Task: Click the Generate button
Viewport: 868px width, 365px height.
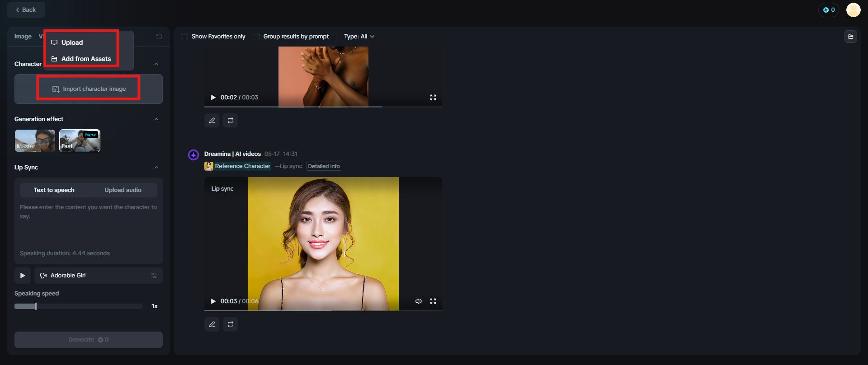Action: pos(89,340)
